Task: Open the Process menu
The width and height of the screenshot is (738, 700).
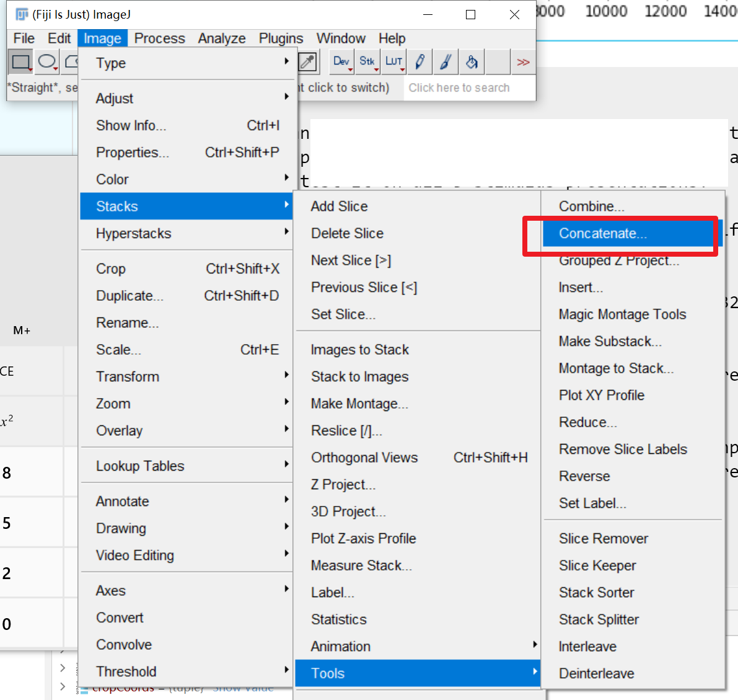Action: [159, 38]
